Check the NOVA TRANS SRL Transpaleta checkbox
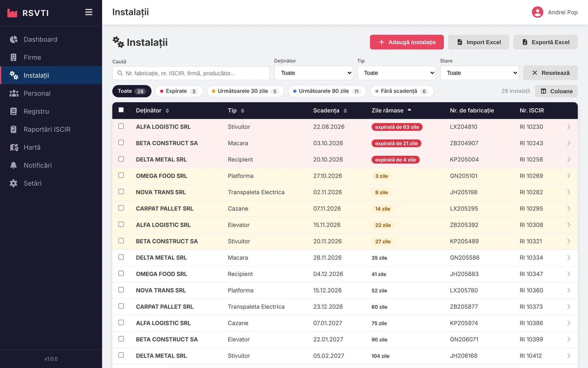The height and width of the screenshot is (368, 588). (x=121, y=192)
